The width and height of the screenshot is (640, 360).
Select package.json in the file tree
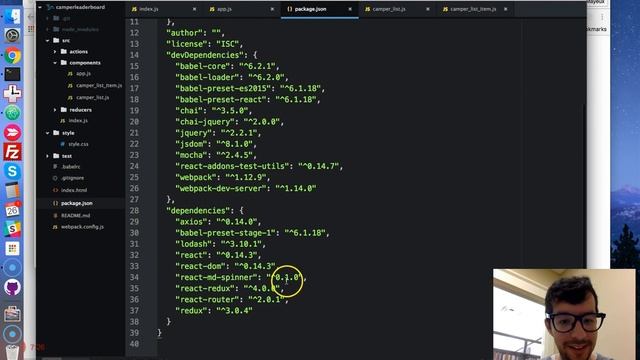pyautogui.click(x=77, y=203)
